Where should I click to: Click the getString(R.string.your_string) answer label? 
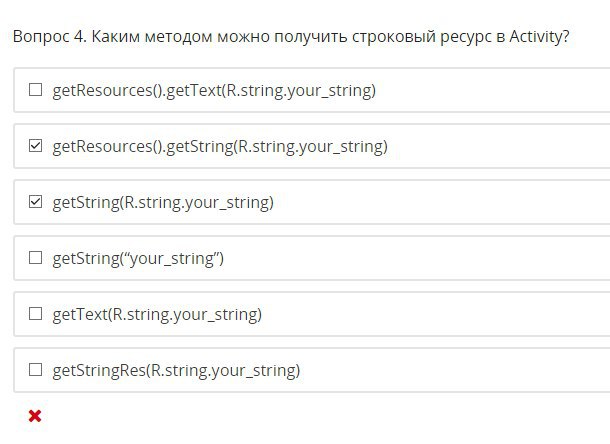pos(163,203)
